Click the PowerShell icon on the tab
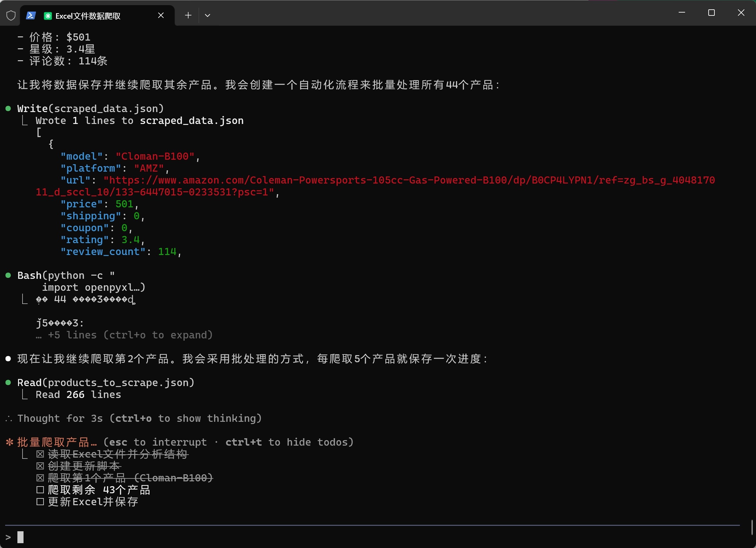 [x=31, y=15]
